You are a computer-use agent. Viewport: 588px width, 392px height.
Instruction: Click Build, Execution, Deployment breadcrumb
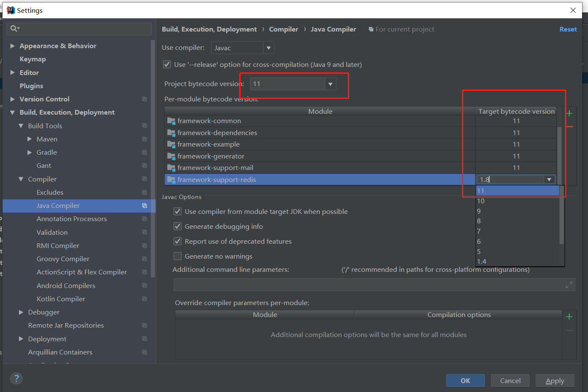(209, 29)
